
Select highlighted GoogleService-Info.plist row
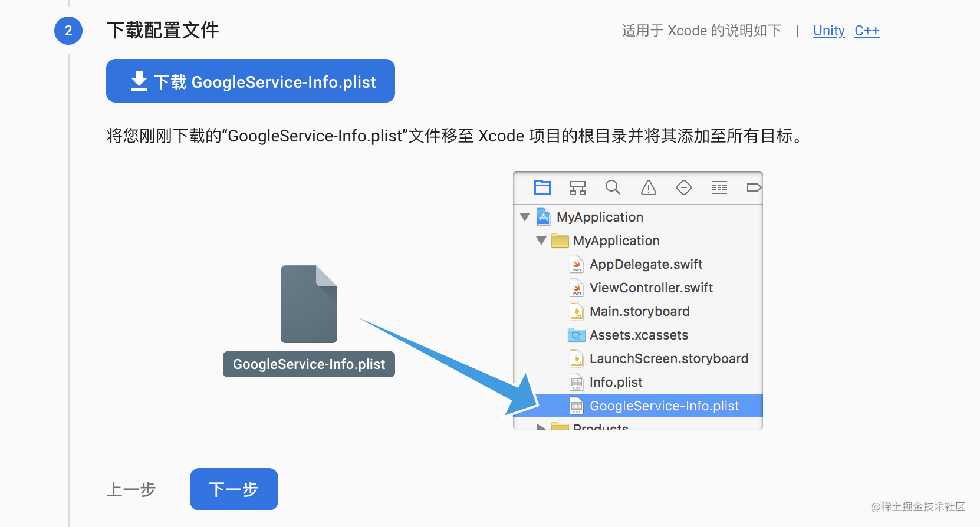point(639,406)
